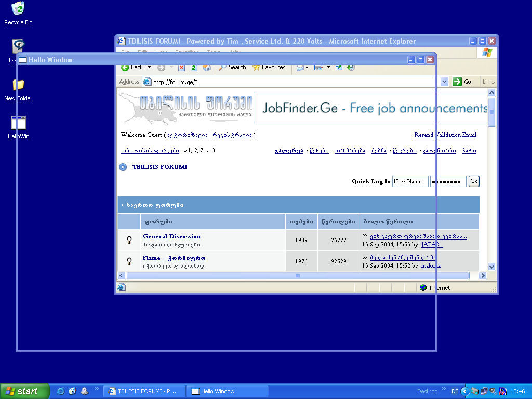Click the Outlook Express Quick Launch icon

click(x=72, y=391)
